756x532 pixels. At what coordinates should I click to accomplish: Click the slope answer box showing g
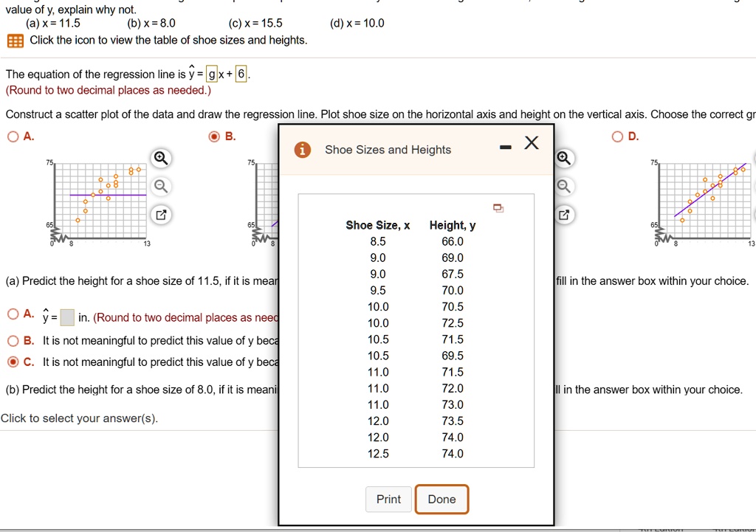(213, 74)
